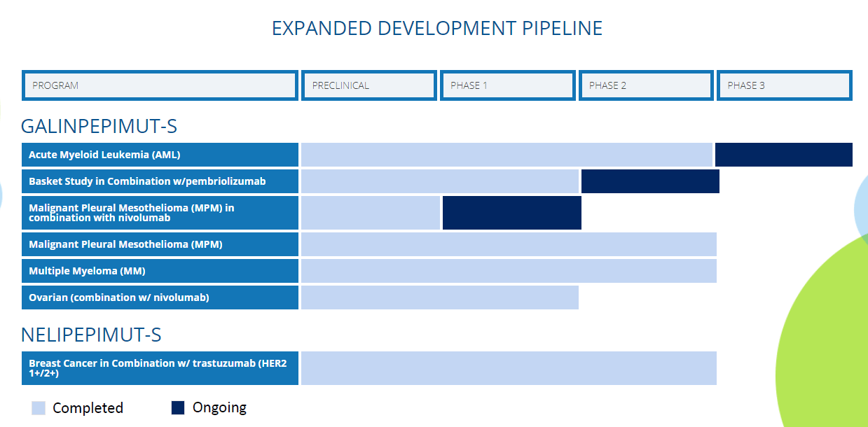
Task: Click the AML ongoing Phase 3 dark bar
Action: (784, 155)
